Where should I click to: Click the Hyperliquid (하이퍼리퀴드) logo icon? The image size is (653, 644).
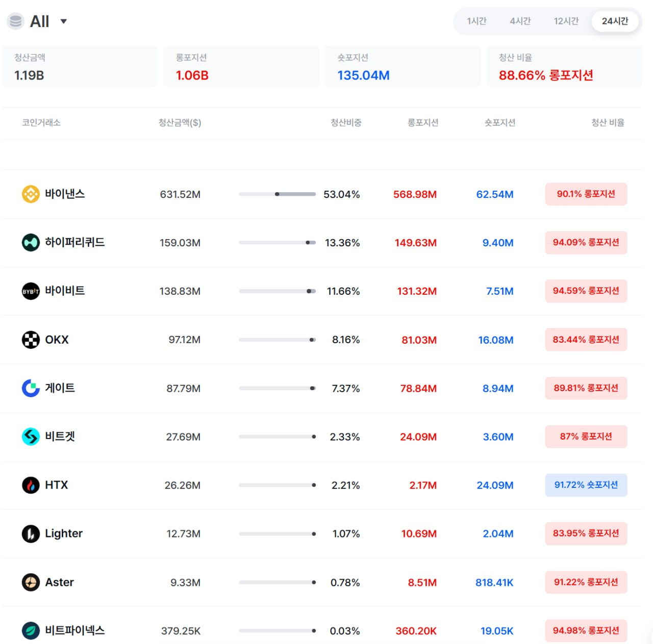(31, 243)
